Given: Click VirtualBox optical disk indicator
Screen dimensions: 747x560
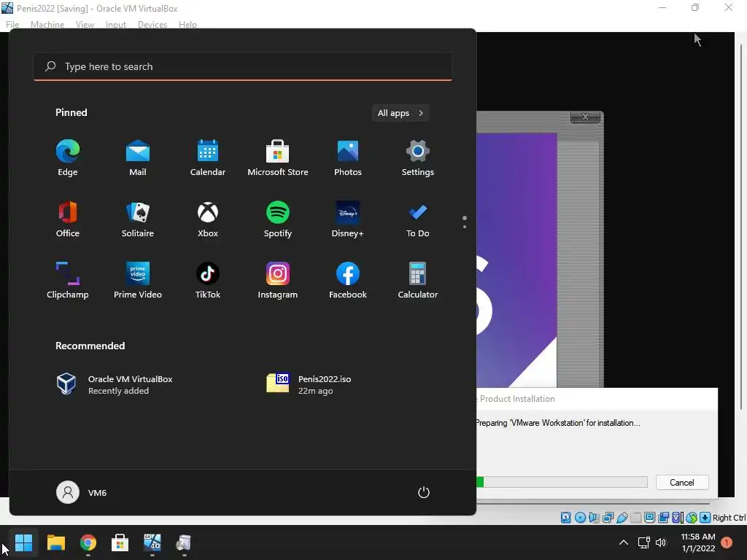Looking at the screenshot, I should (580, 517).
